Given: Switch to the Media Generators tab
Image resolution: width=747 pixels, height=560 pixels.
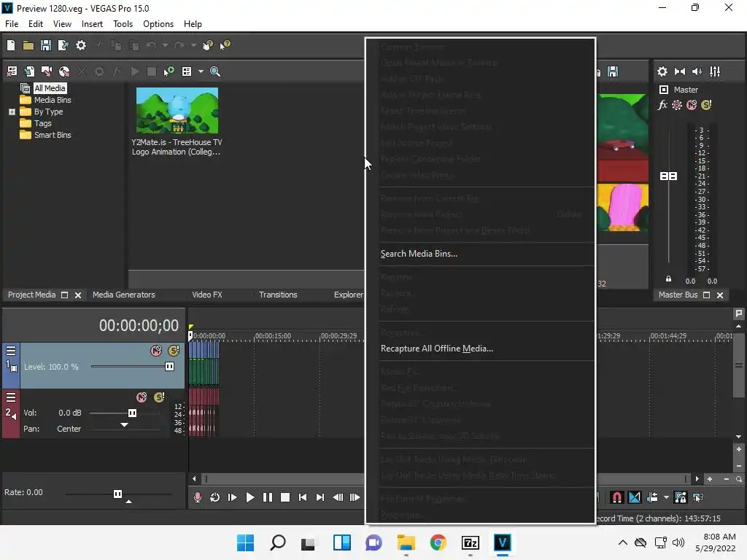Looking at the screenshot, I should [124, 295].
